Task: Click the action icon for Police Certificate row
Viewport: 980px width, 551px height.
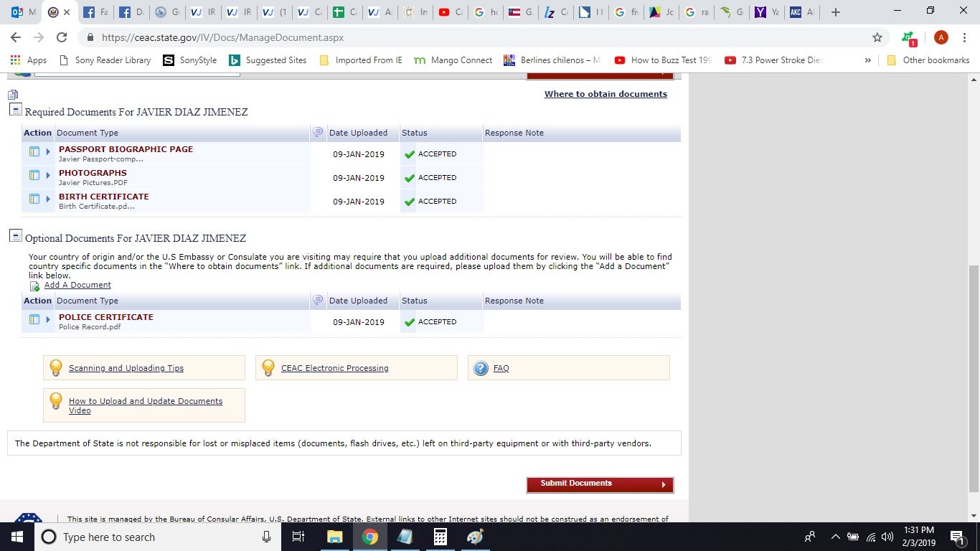Action: tap(34, 319)
